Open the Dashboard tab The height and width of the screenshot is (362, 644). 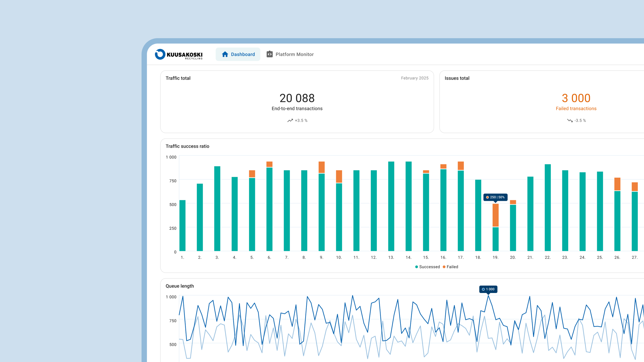238,54
